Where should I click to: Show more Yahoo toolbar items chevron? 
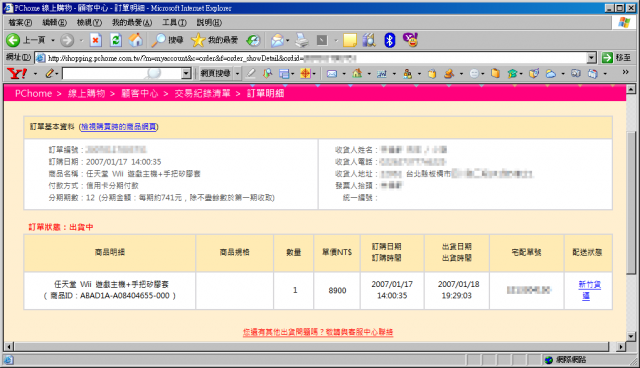click(625, 72)
